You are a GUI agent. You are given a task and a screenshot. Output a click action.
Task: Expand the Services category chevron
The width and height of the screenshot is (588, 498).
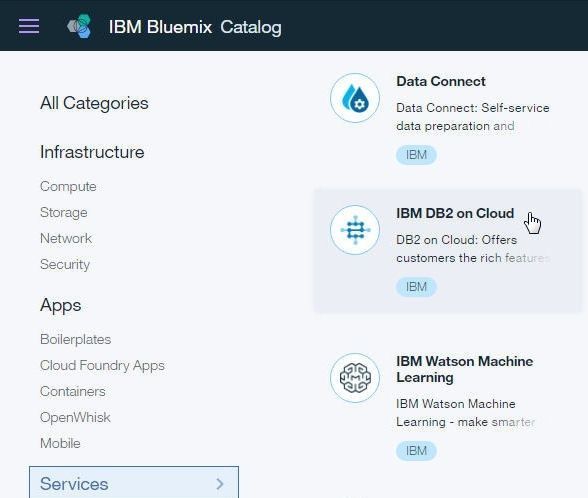[x=220, y=484]
